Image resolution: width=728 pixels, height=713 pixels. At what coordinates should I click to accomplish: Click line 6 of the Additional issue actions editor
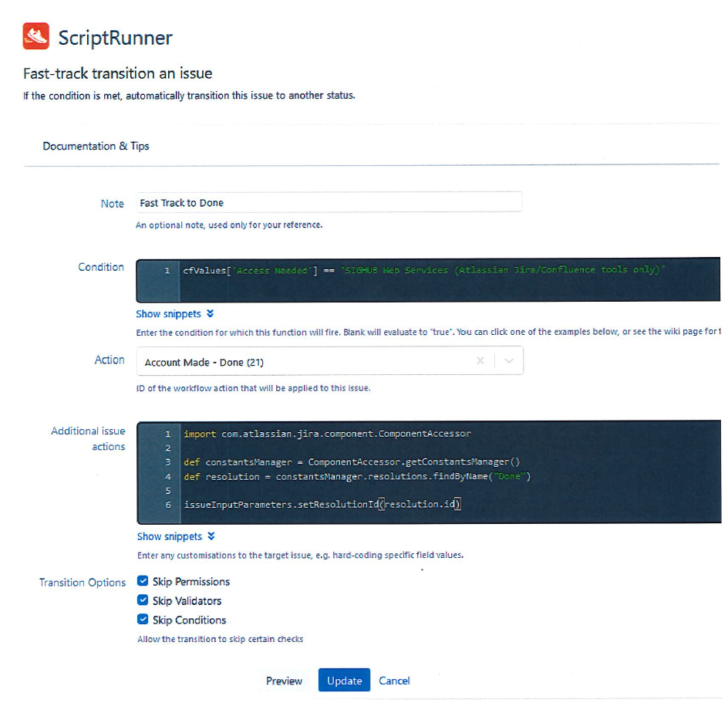point(322,504)
